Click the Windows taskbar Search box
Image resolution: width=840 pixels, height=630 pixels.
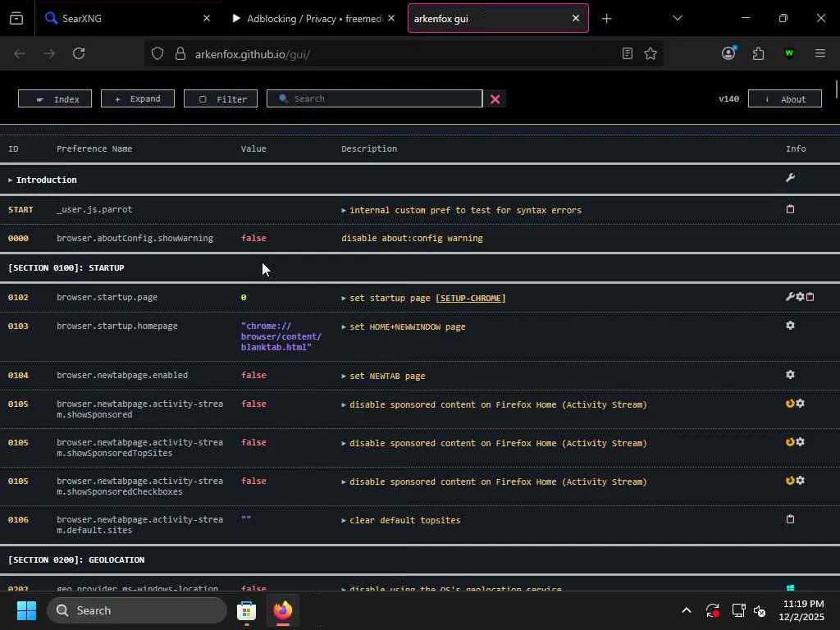(x=137, y=610)
